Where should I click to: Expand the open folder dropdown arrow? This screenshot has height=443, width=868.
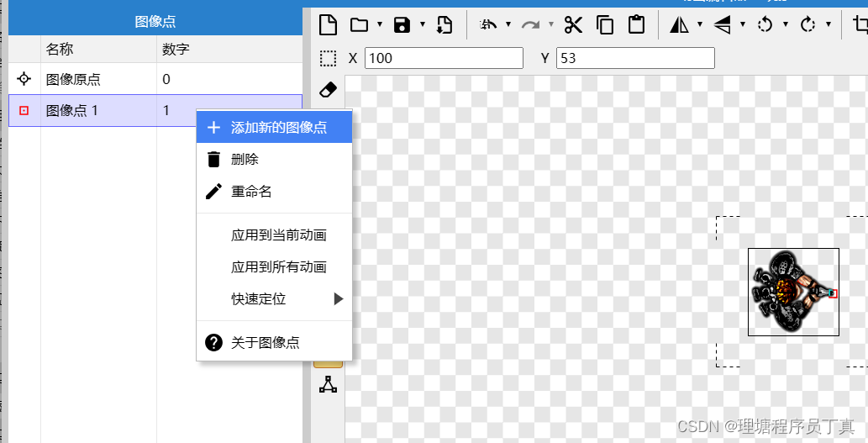point(380,24)
